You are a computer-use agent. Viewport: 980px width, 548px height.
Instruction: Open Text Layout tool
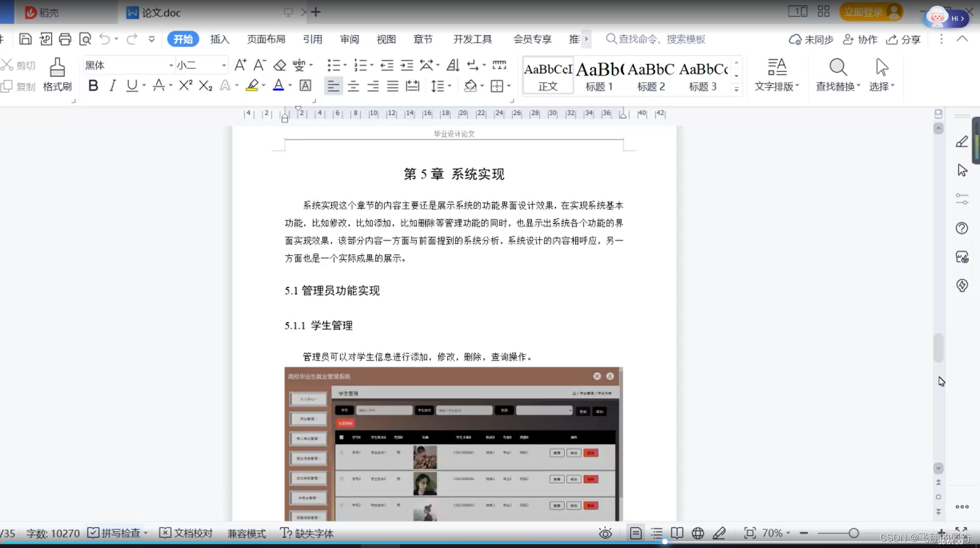tap(776, 75)
